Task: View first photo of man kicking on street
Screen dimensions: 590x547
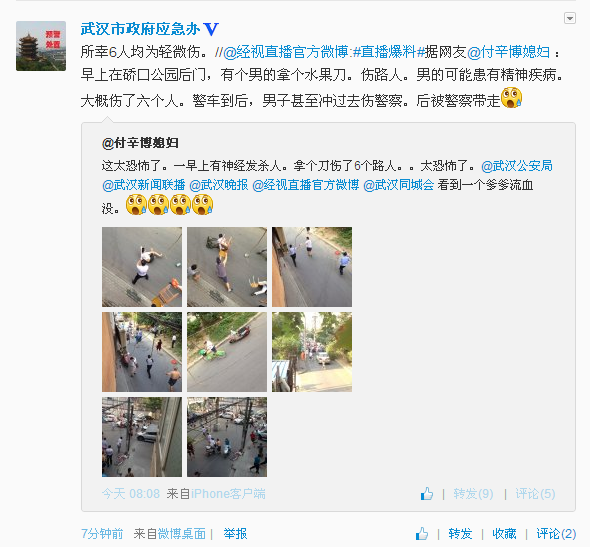Action: click(142, 267)
